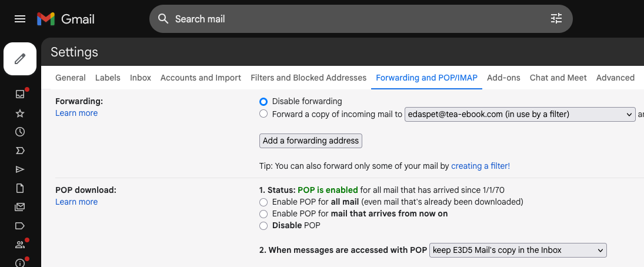Expand the forwarding address dropdown
644x267 pixels.
click(520, 114)
